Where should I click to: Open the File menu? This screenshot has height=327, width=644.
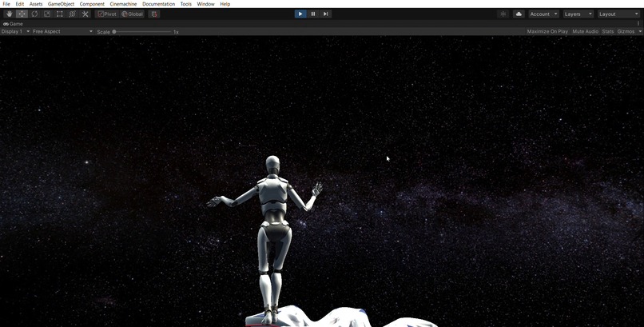pyautogui.click(x=6, y=4)
